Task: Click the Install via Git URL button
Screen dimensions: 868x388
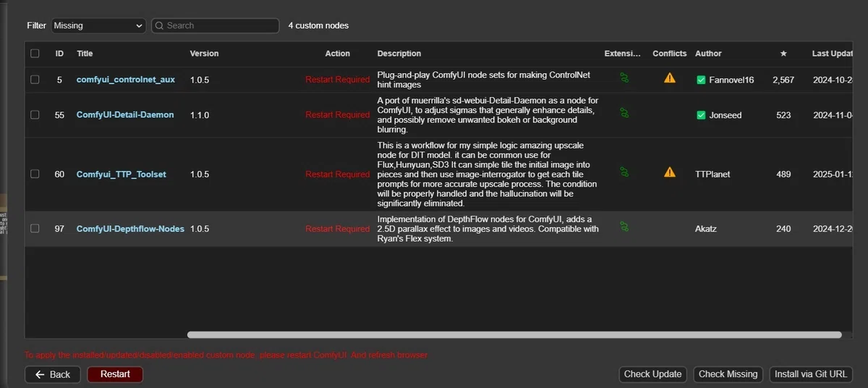Action: 811,374
